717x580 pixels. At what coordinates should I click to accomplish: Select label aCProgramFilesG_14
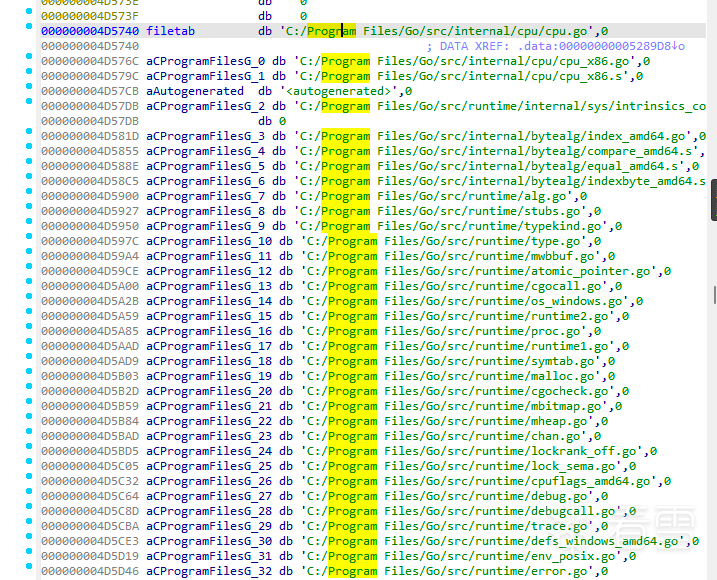point(209,301)
